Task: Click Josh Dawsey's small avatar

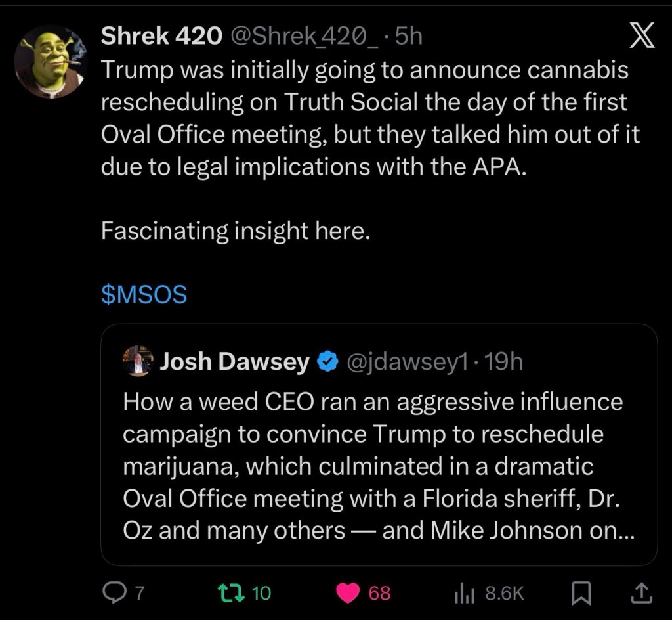Action: (138, 361)
